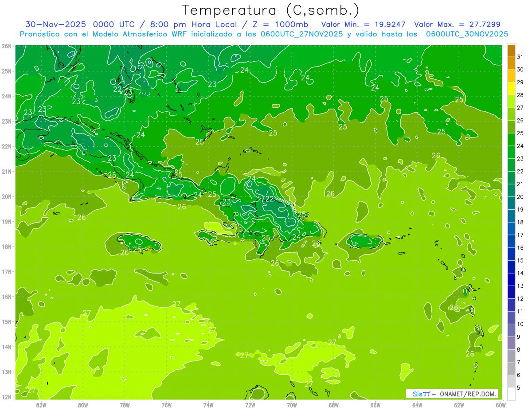
Task: Click the '60W' longitude axis label
Action: coord(501,405)
